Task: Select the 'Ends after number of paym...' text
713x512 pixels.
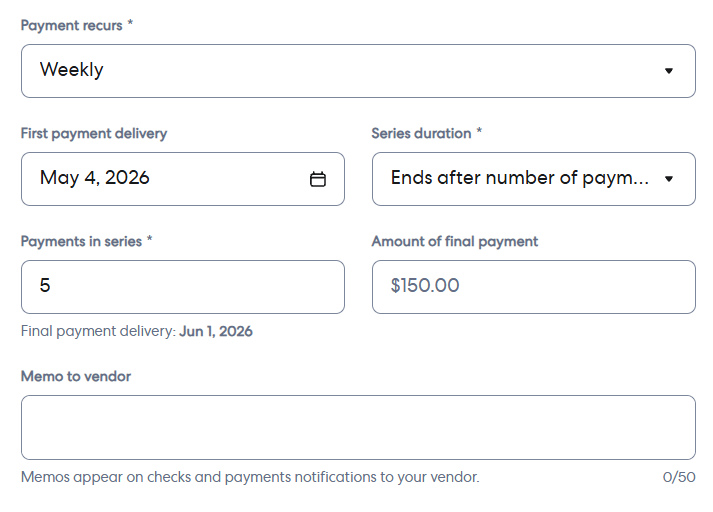Action: 520,178
